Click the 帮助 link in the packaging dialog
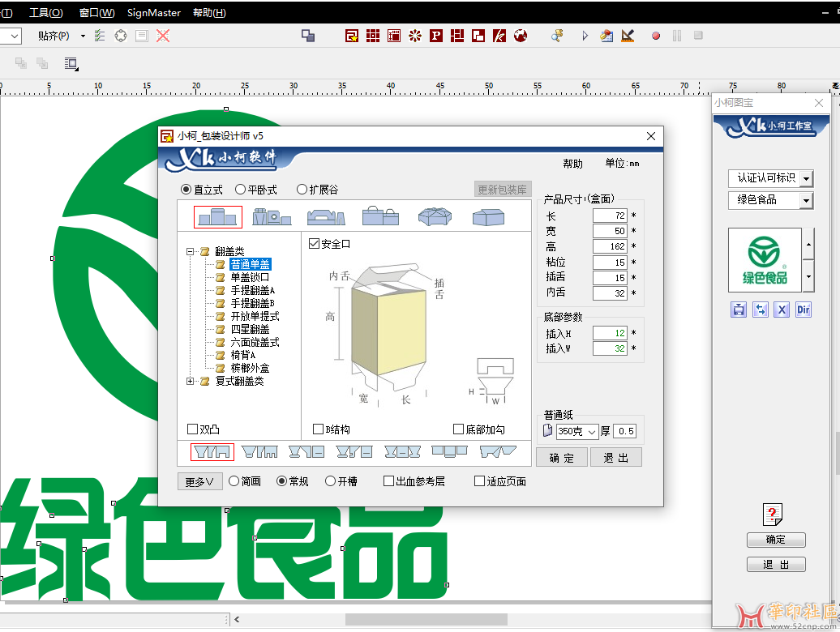The width and height of the screenshot is (840, 632). [572, 164]
